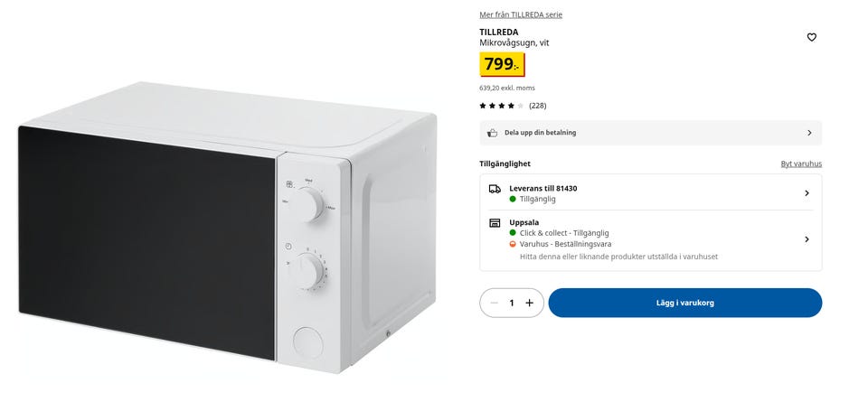Click the TILLREDA product title
868x402 pixels.
point(499,33)
